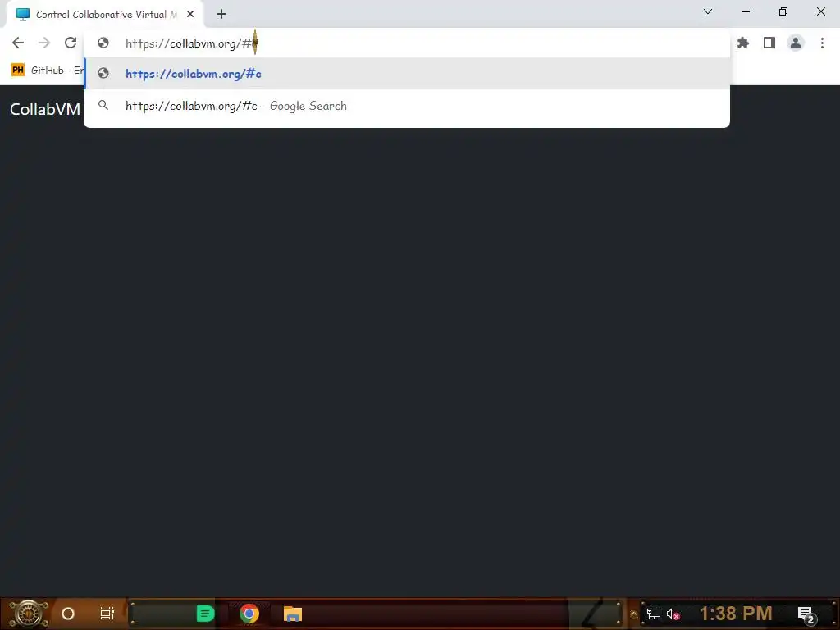Open the 1:38 PM clock
The image size is (840, 630).
736,614
